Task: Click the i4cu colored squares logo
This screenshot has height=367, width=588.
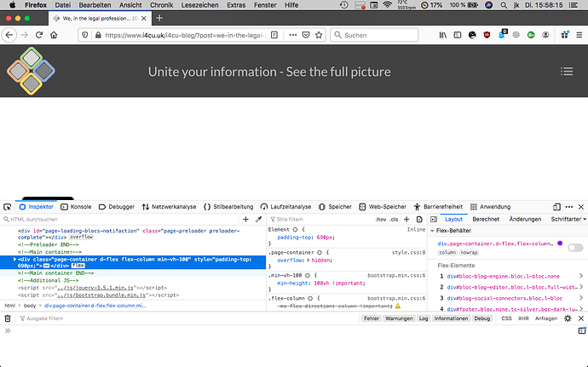Action: [31, 71]
